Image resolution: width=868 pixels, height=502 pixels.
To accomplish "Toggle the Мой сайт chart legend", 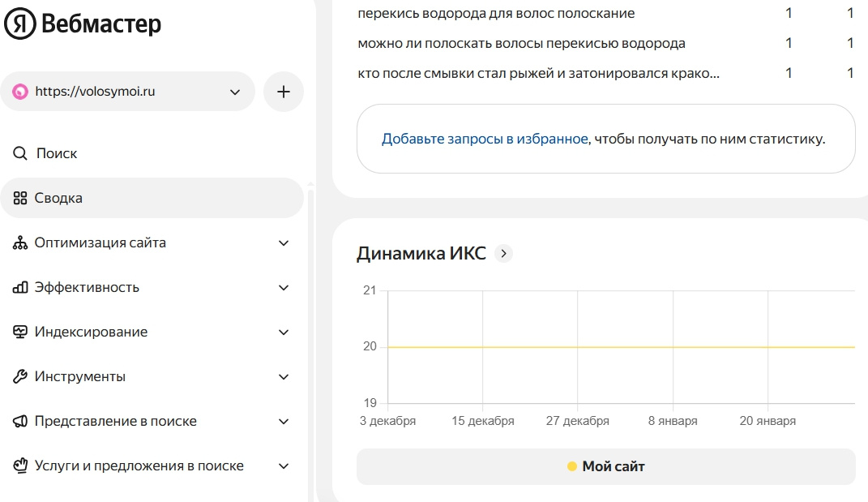I will 605,466.
